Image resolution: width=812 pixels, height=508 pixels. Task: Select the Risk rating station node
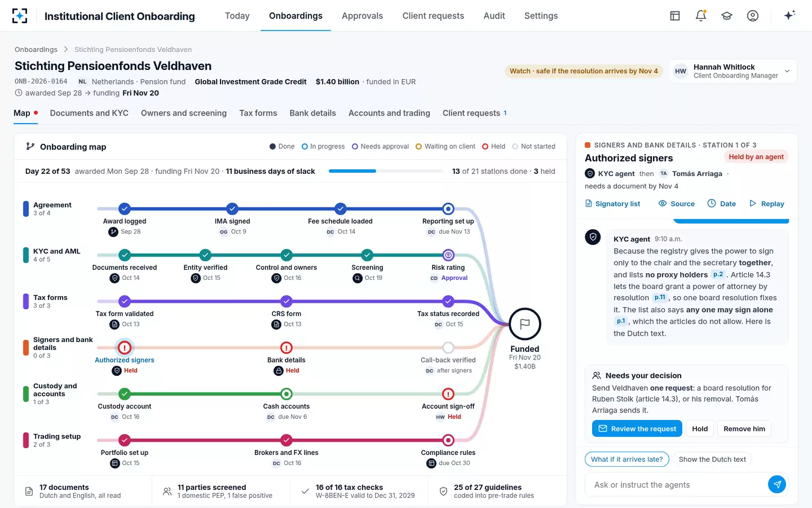(448, 255)
